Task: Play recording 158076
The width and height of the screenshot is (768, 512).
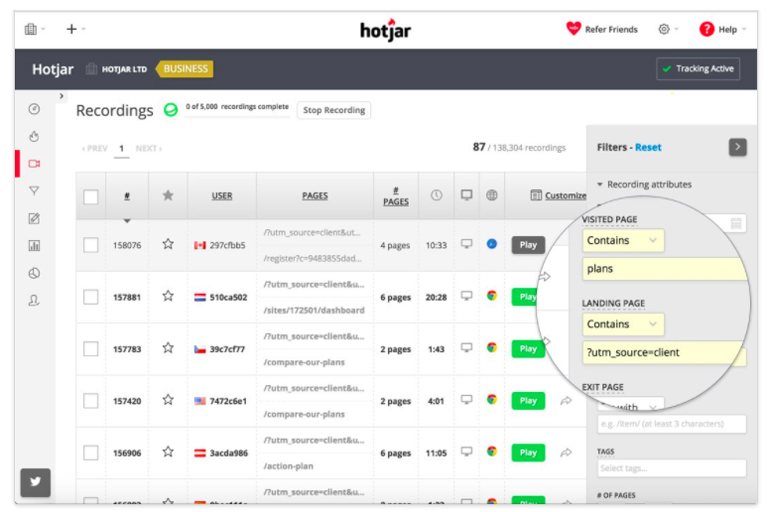Action: click(x=528, y=245)
